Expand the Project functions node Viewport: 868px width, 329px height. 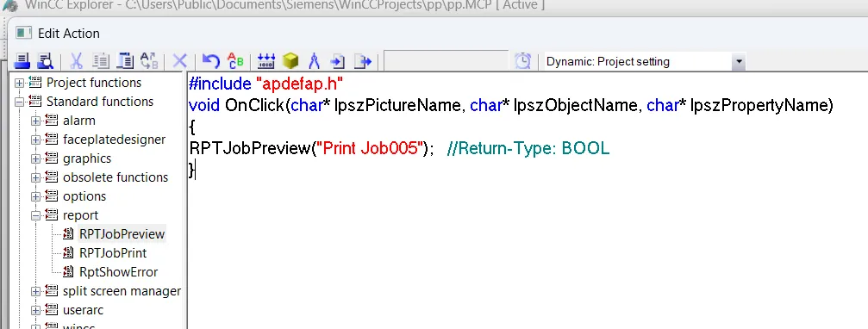[x=19, y=83]
